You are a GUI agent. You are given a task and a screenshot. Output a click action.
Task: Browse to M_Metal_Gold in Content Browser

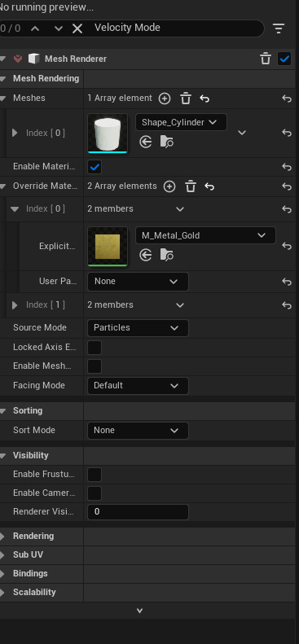click(167, 255)
